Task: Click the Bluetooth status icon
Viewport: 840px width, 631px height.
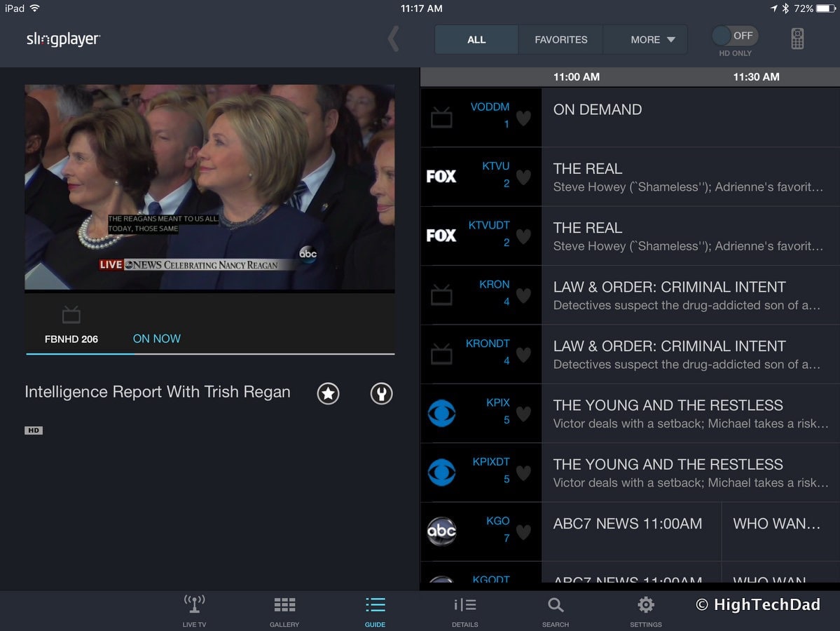Action: tap(785, 8)
